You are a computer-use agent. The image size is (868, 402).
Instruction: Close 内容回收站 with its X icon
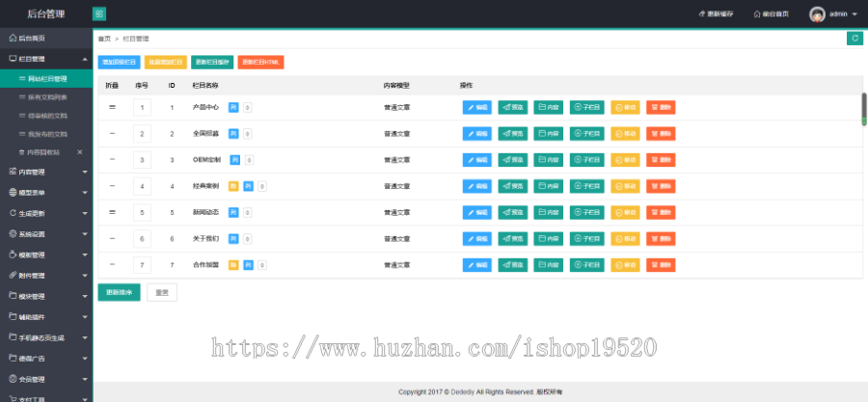[80, 152]
